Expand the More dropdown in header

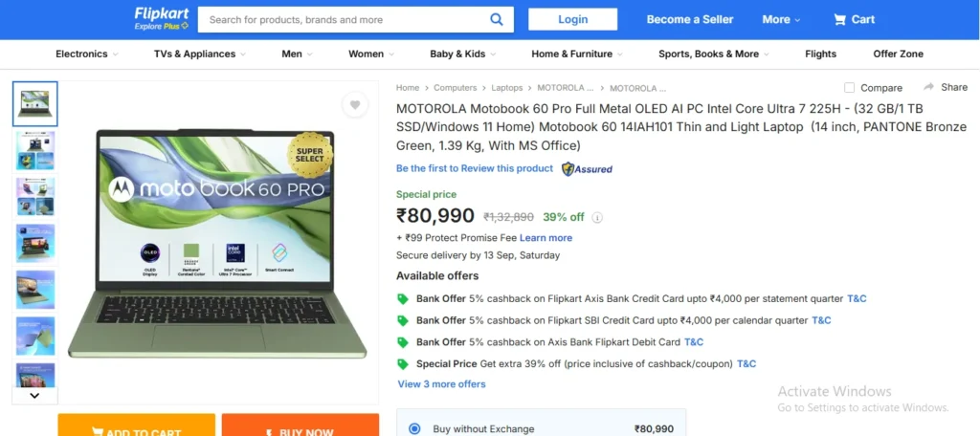click(783, 19)
